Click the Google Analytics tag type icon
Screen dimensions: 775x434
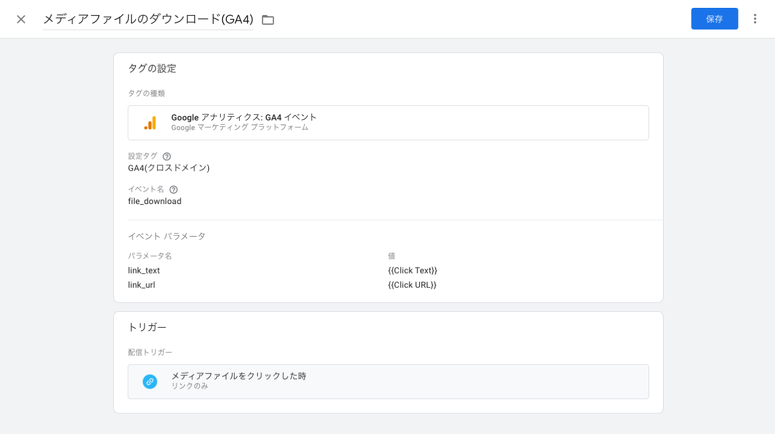[x=150, y=123]
